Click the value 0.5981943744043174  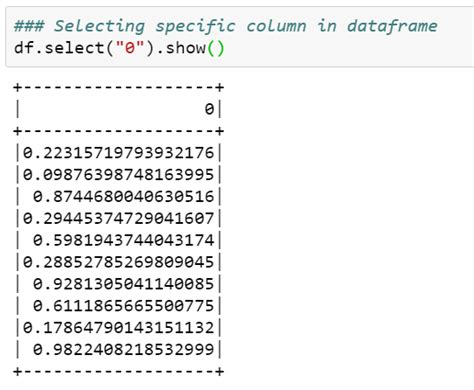point(123,240)
